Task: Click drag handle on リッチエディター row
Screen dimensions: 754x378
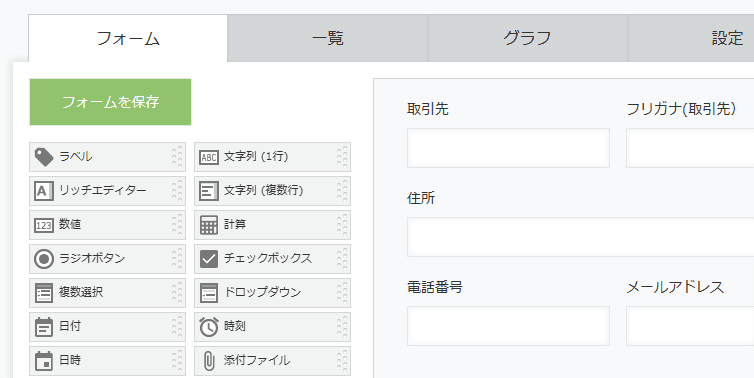Action: click(177, 191)
